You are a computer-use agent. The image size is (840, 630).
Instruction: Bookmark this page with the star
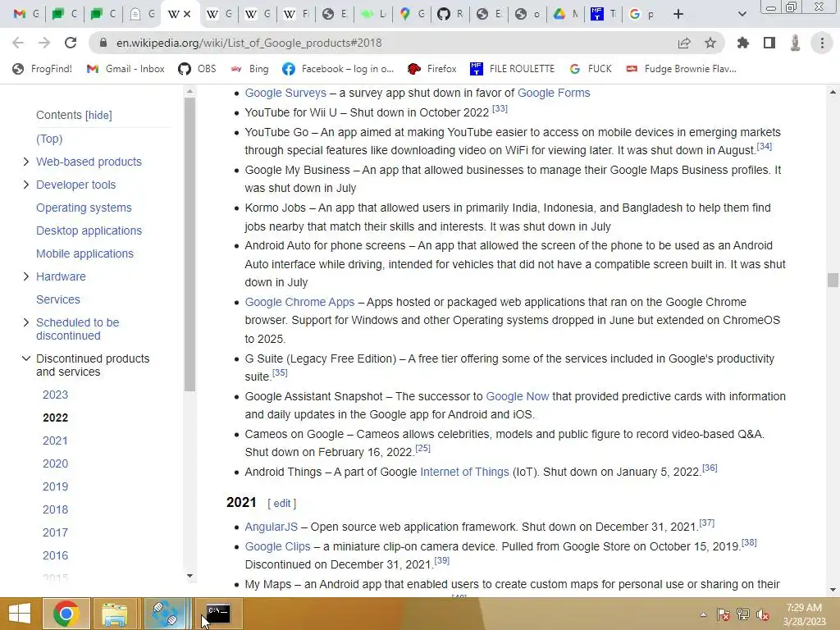click(x=710, y=43)
